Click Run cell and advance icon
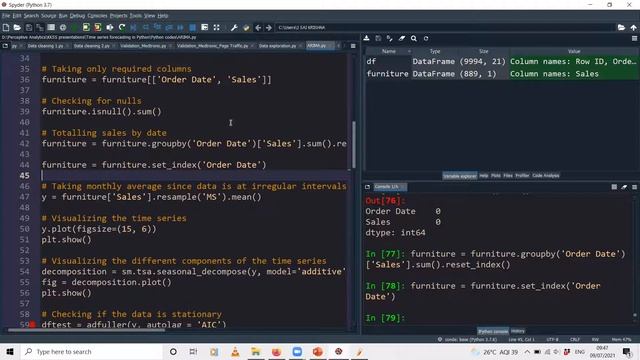The image size is (640, 360). click(x=98, y=27)
